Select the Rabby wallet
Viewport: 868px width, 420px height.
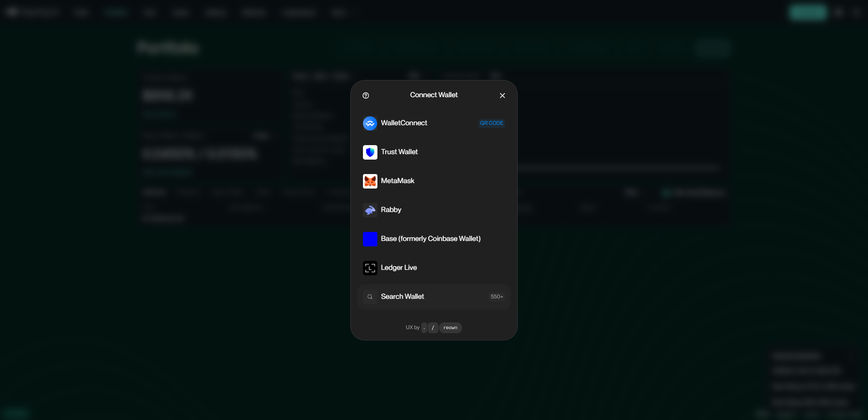[434, 210]
